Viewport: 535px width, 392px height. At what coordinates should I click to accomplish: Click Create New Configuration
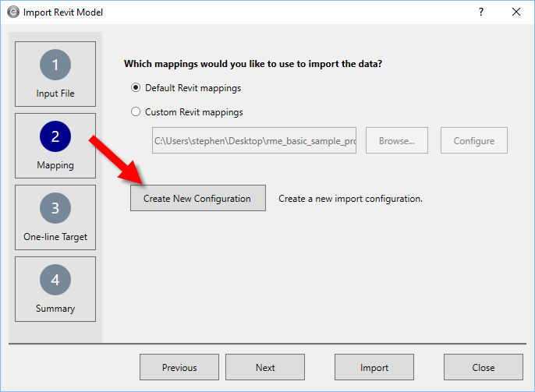(x=197, y=199)
